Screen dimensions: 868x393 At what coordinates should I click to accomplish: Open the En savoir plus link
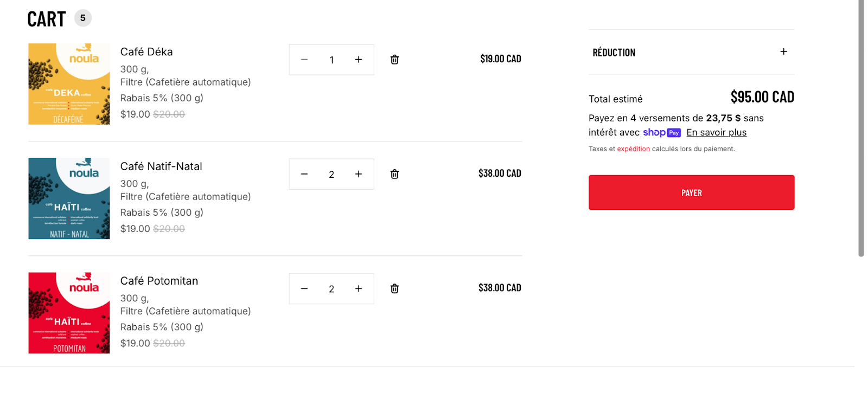[716, 132]
